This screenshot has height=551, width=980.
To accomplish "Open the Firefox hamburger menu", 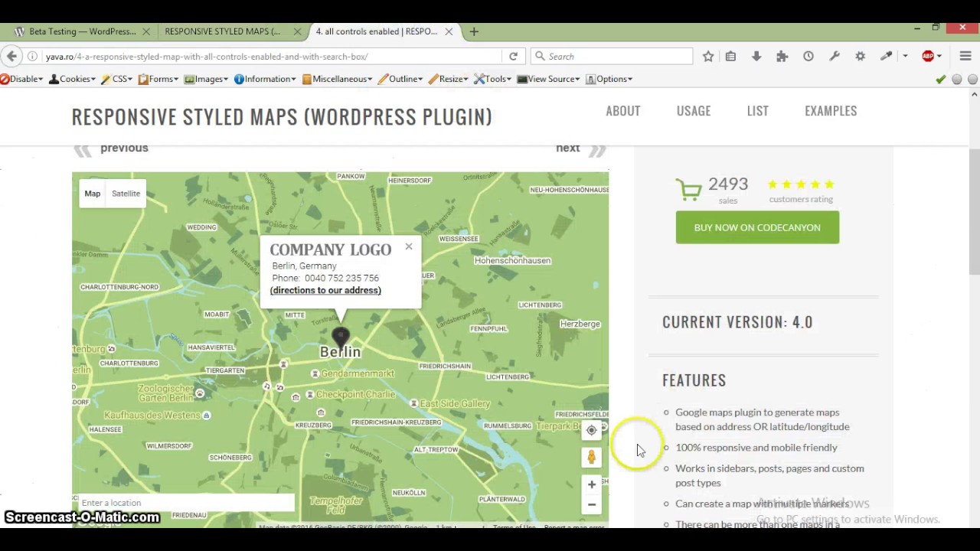I will tap(965, 56).
